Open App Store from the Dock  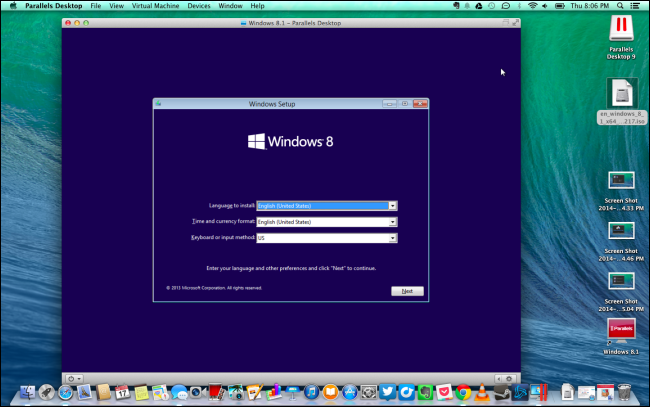(x=349, y=392)
